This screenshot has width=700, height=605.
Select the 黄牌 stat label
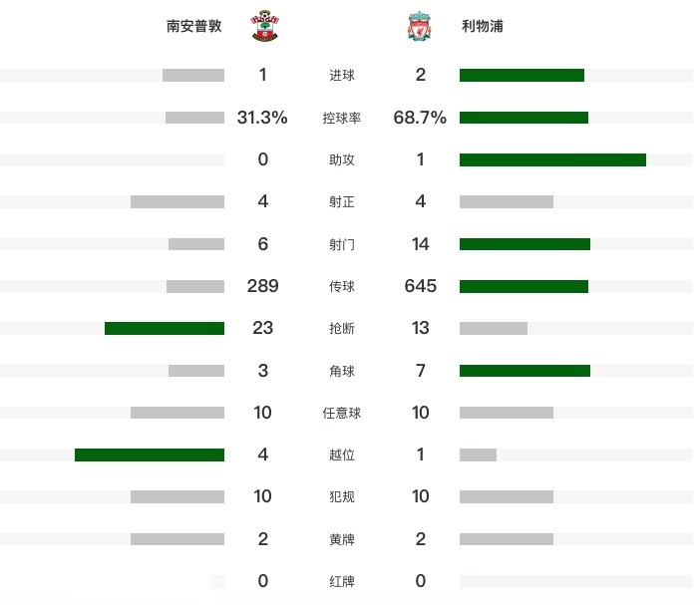point(341,539)
